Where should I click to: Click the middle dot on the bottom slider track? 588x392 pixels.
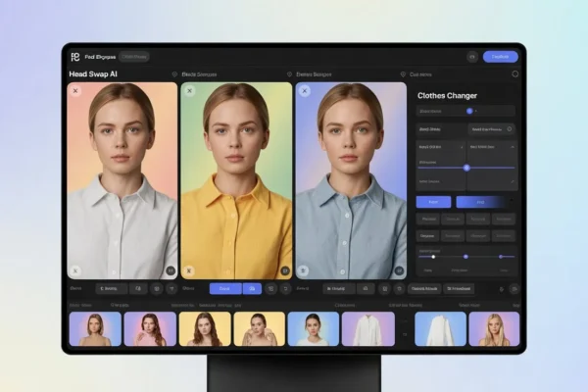pos(465,257)
